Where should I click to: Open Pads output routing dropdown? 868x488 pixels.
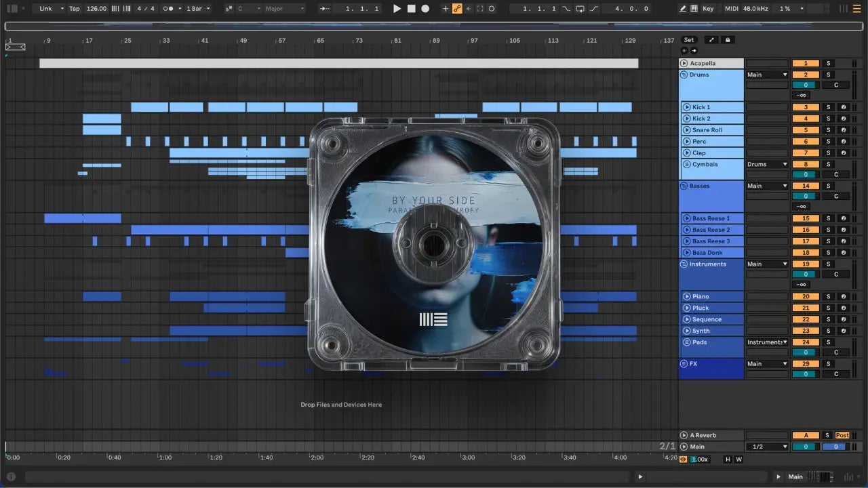tap(767, 342)
